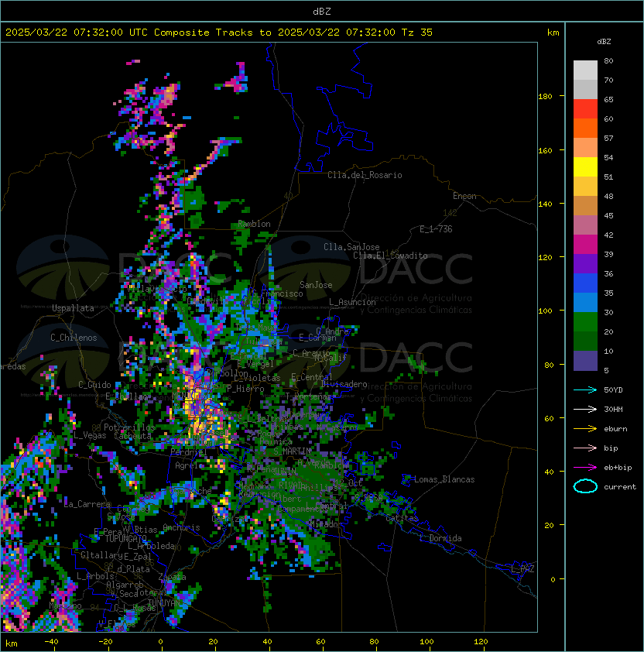Click the 'Divisadero' map label

[344, 384]
